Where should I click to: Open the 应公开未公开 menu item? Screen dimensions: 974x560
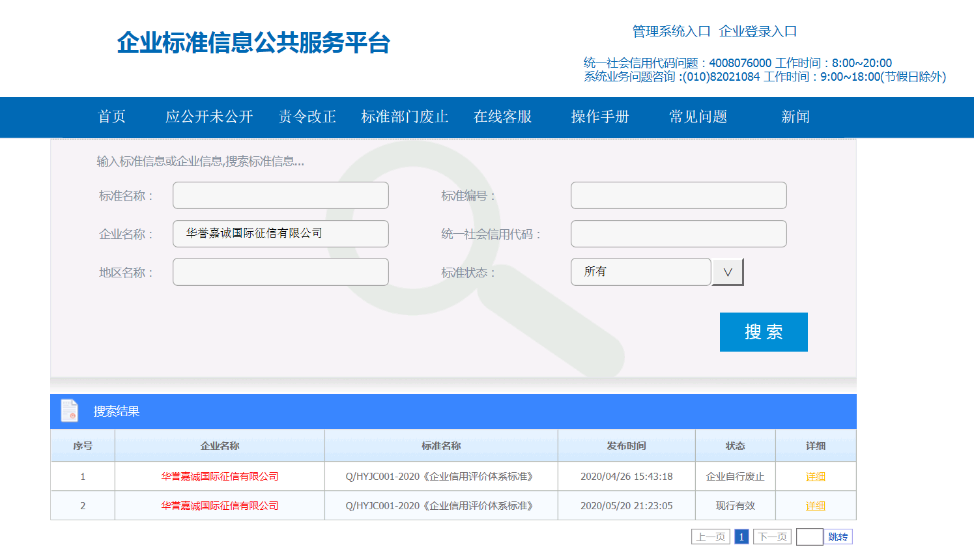209,117
